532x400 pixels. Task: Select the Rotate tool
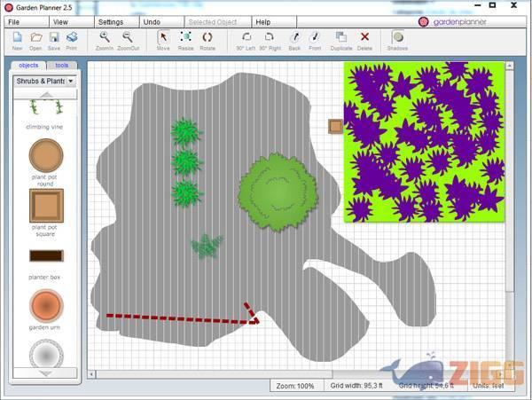tap(207, 38)
